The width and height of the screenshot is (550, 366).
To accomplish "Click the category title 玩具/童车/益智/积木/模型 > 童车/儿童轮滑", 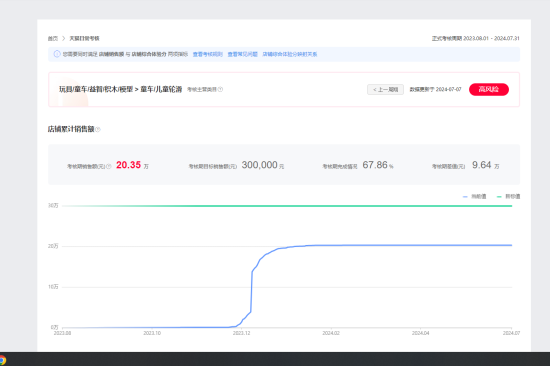I will (x=120, y=89).
